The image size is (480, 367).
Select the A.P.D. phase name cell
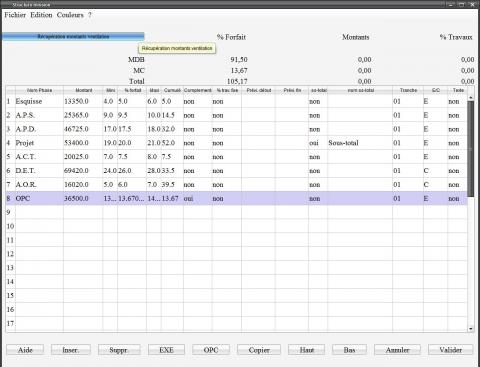click(39, 129)
